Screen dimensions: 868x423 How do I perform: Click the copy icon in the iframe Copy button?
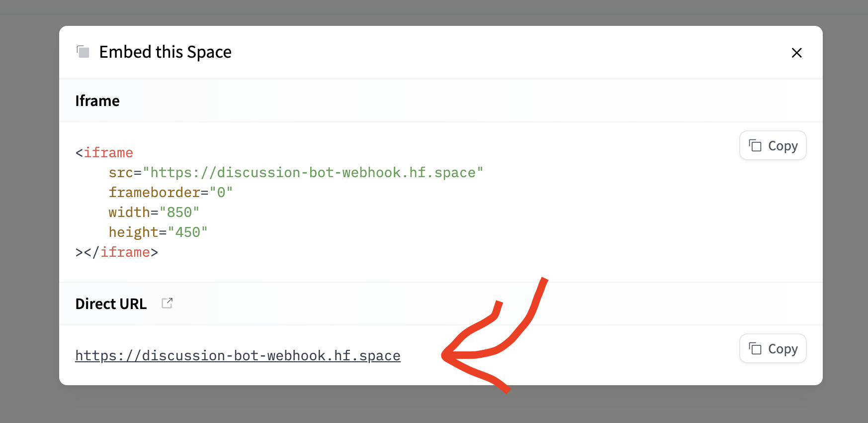755,145
